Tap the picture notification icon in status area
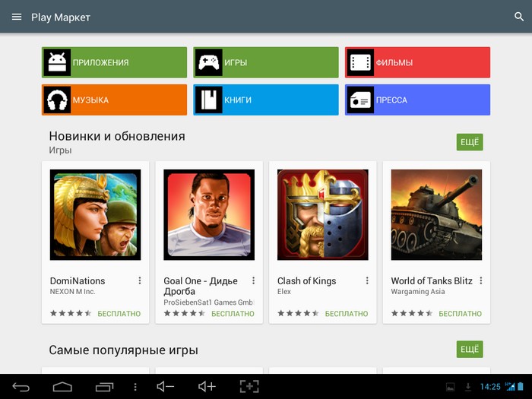 [x=450, y=387]
